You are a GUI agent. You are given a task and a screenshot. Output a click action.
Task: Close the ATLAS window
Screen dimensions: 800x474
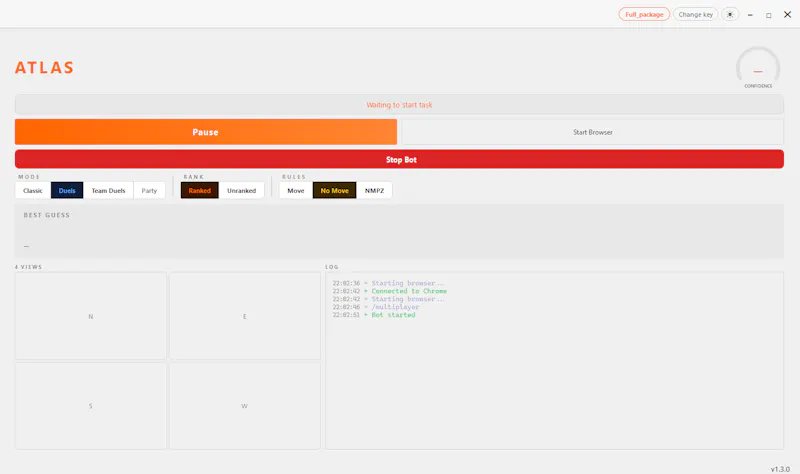[787, 14]
